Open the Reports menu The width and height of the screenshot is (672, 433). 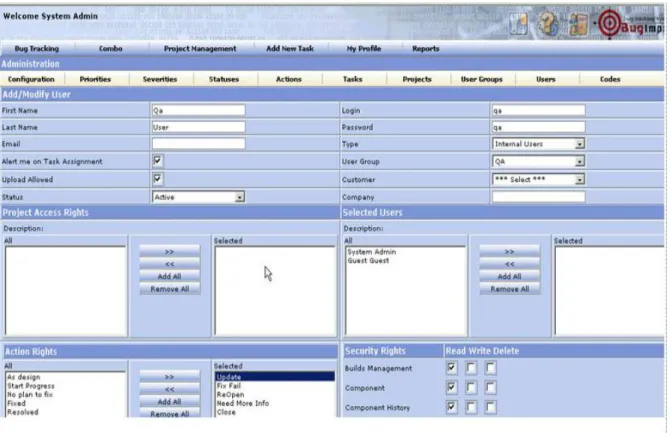pyautogui.click(x=426, y=48)
